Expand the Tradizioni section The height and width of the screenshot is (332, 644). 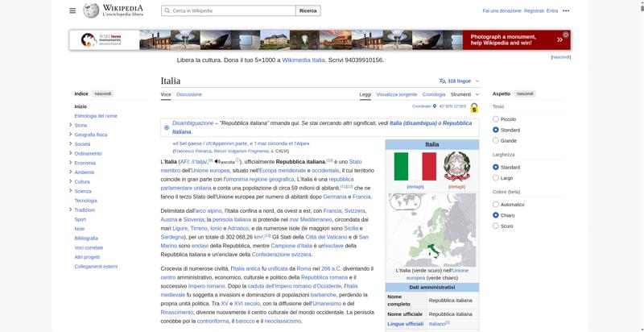tap(71, 210)
